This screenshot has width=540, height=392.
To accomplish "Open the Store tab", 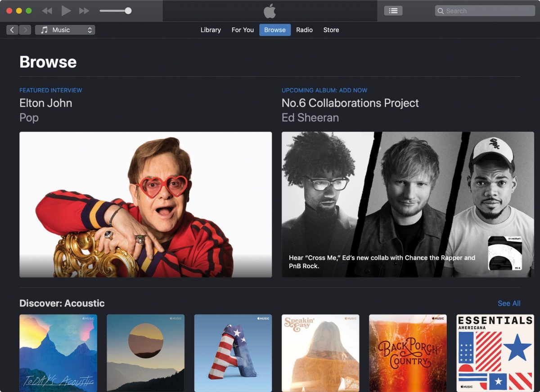I will point(331,30).
